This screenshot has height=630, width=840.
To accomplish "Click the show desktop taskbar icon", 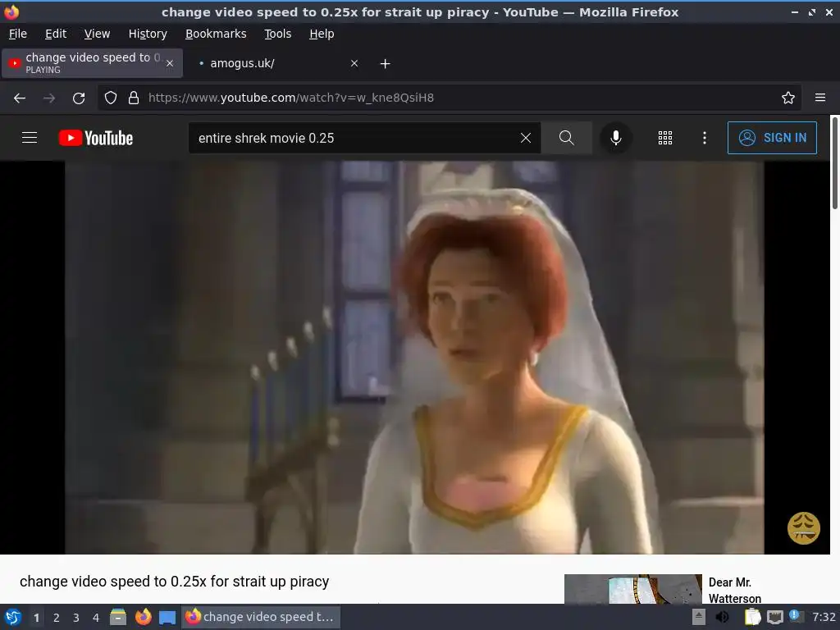I will 167,618.
